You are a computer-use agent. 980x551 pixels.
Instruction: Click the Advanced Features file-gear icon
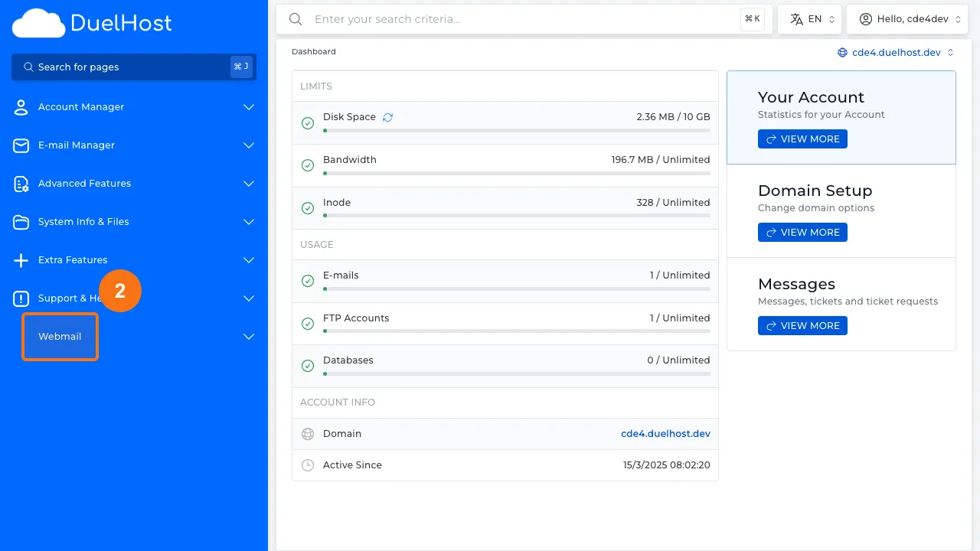click(21, 184)
